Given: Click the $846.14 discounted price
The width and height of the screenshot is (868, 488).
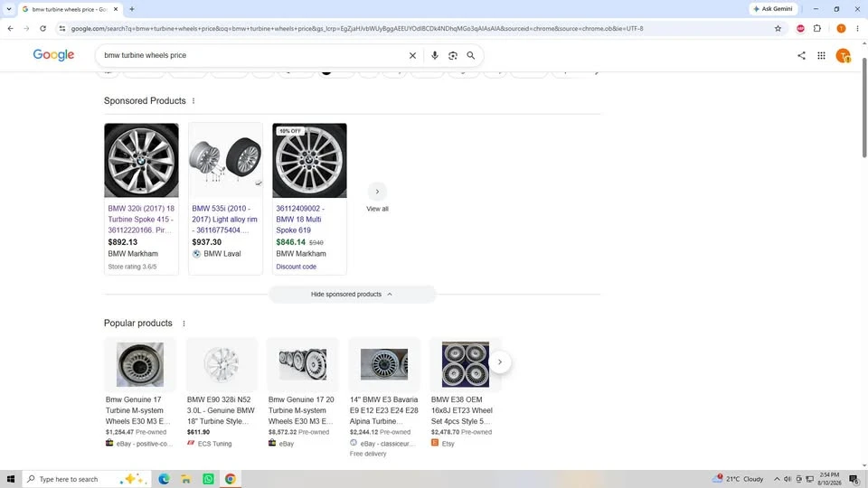Looking at the screenshot, I should 290,242.
